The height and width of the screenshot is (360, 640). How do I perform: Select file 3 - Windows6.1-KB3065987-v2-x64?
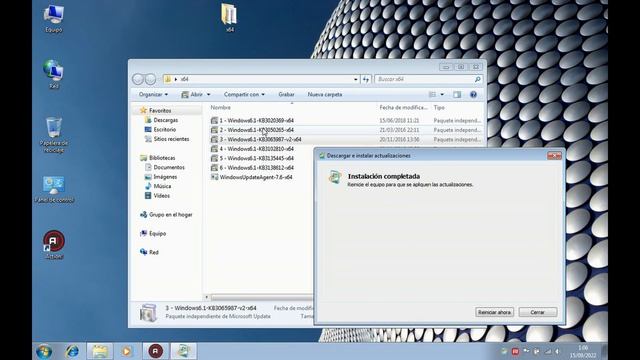point(256,139)
